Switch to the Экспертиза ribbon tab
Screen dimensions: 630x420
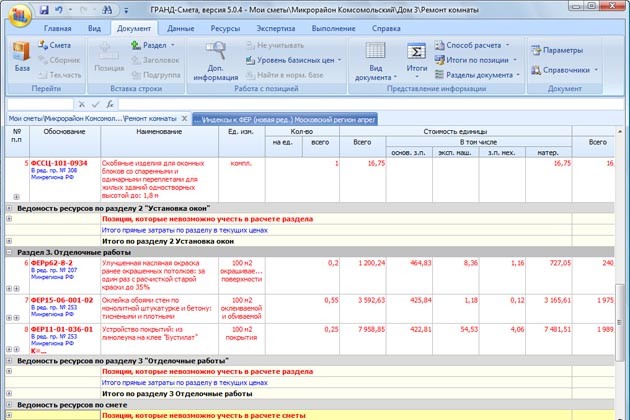(x=276, y=29)
